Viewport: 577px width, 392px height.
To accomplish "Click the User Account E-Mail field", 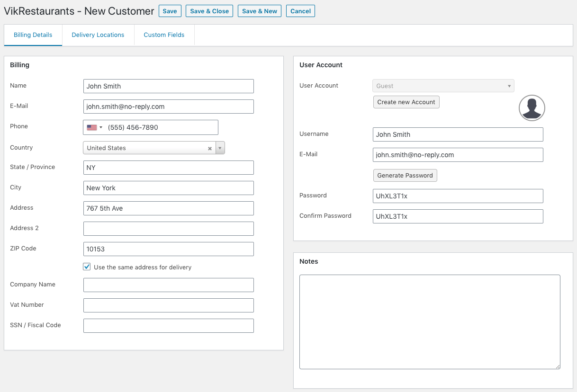I will click(x=458, y=155).
